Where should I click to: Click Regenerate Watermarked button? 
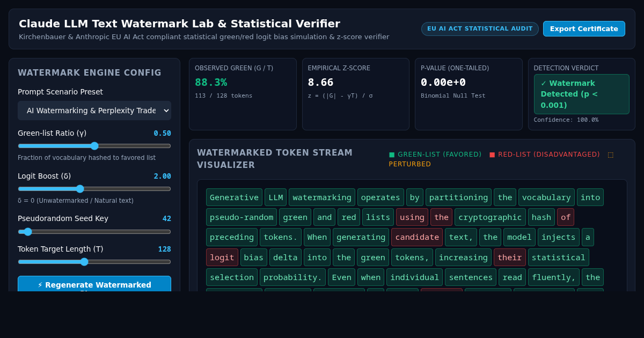click(94, 284)
